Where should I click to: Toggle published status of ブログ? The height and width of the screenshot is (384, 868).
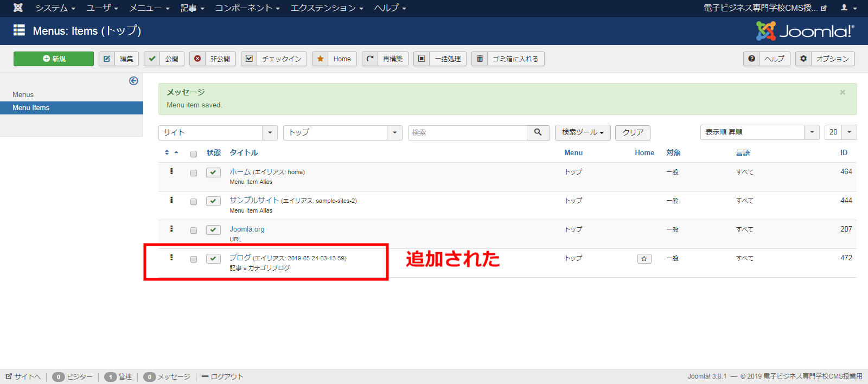tap(213, 259)
